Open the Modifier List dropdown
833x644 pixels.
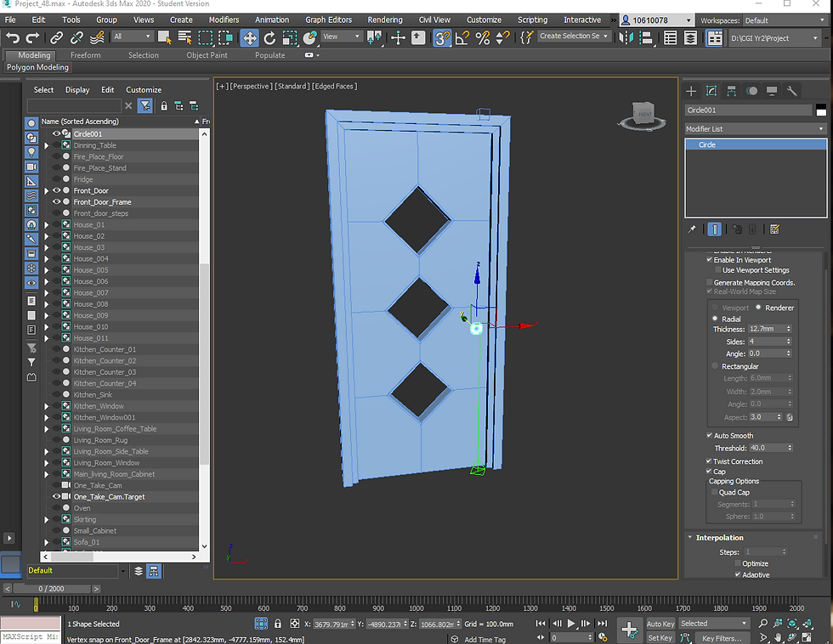(x=756, y=128)
